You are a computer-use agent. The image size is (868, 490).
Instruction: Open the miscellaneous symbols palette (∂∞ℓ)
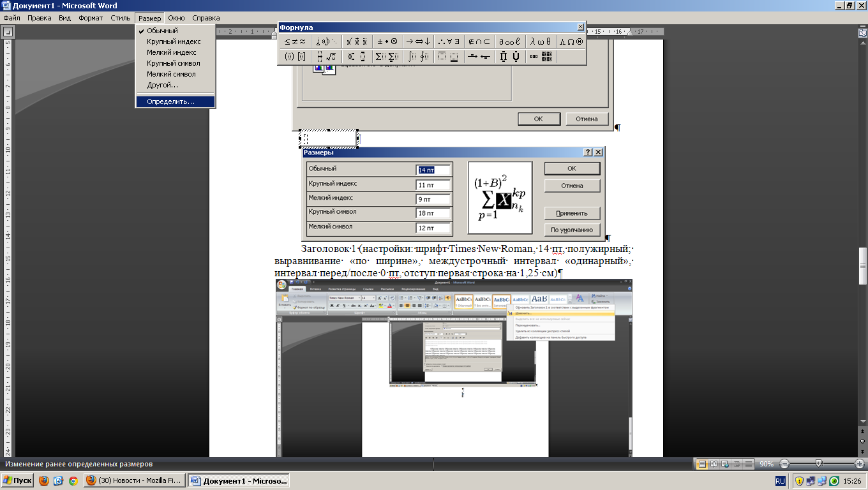pyautogui.click(x=510, y=41)
